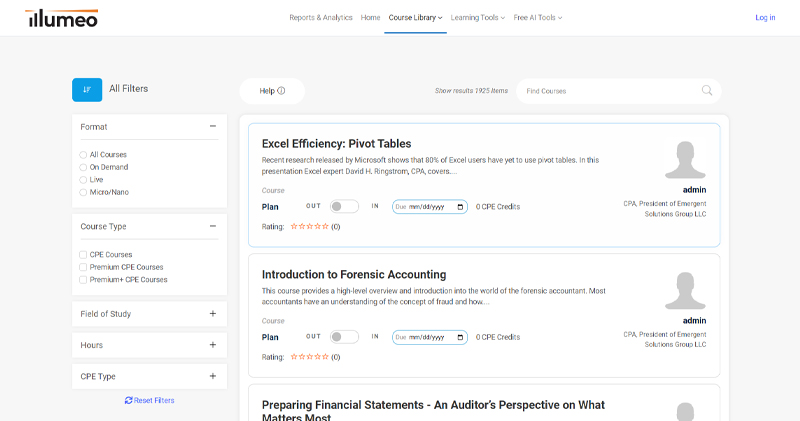Click the search magnifier icon

(707, 91)
